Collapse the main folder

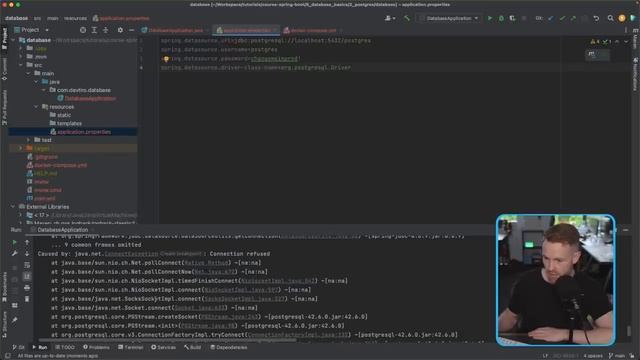click(x=29, y=73)
